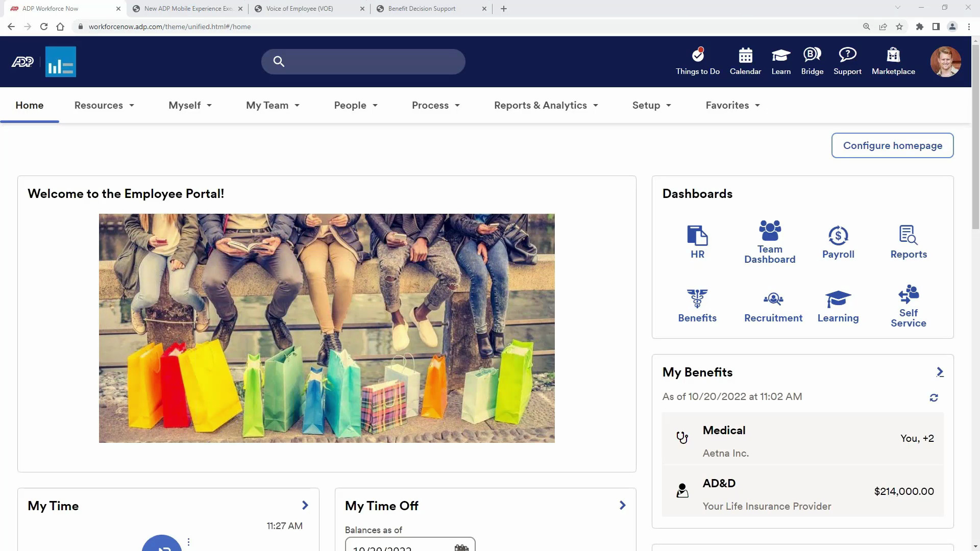Open the Self Service dashboard icon

908,305
